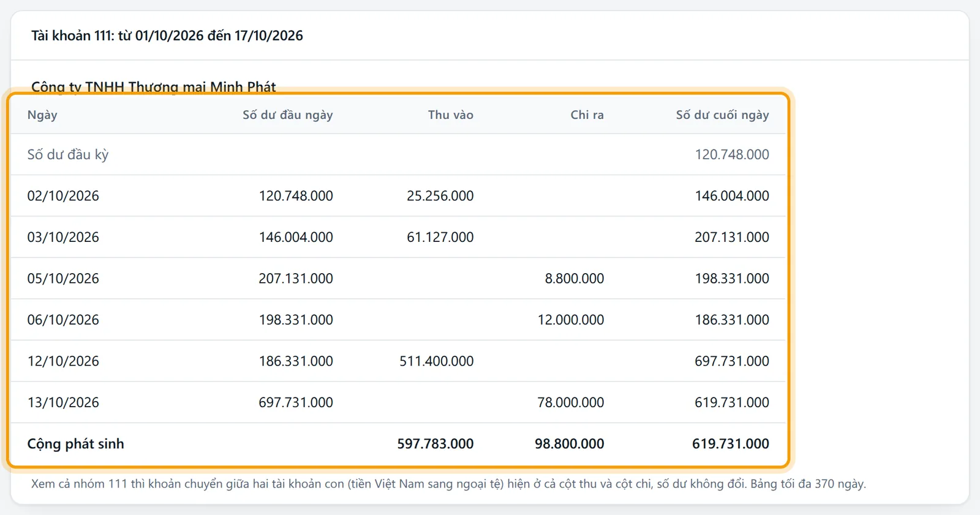Click the title "Tài khoản 111: từ 01/10/2026 đến 17/10/2026"

[167, 36]
